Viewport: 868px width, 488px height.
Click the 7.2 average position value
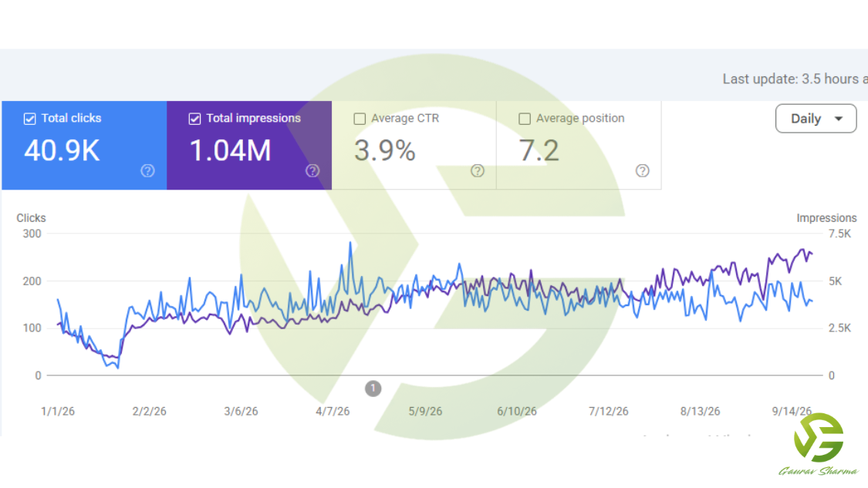pyautogui.click(x=539, y=150)
